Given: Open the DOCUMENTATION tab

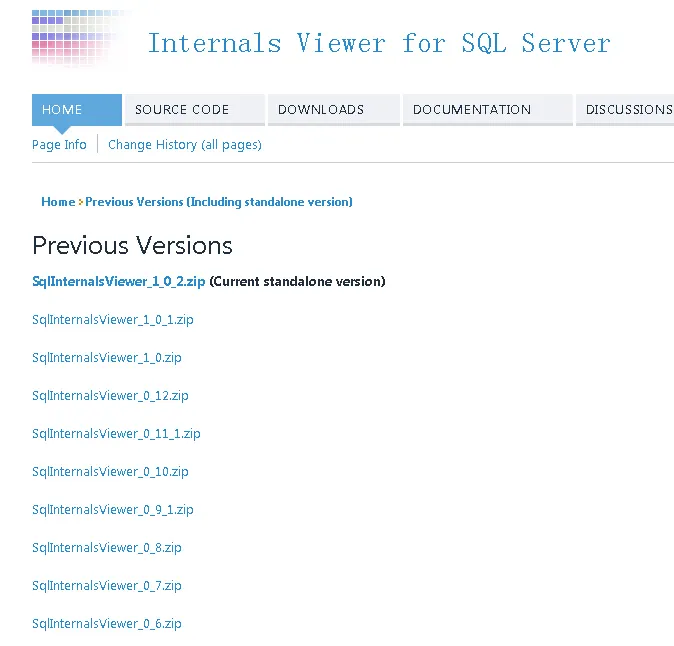Looking at the screenshot, I should (487, 110).
